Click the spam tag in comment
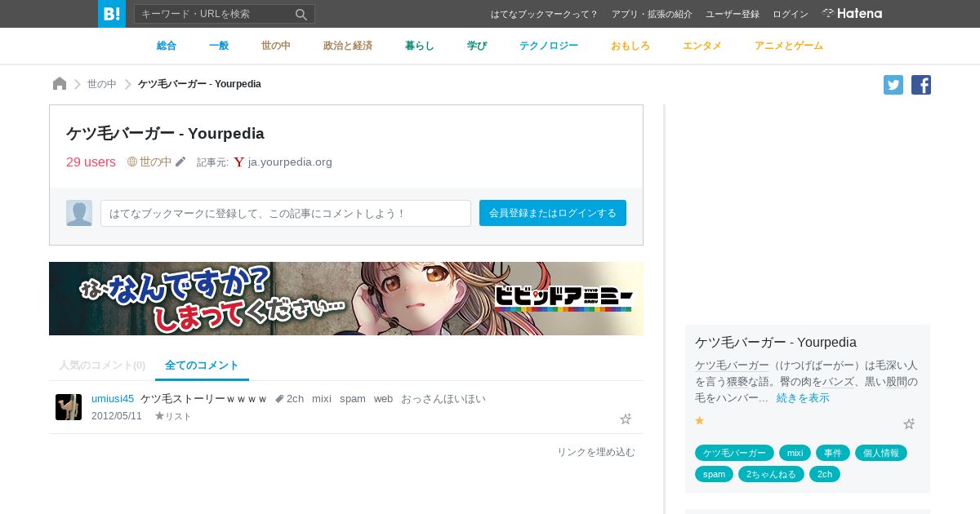 point(353,399)
